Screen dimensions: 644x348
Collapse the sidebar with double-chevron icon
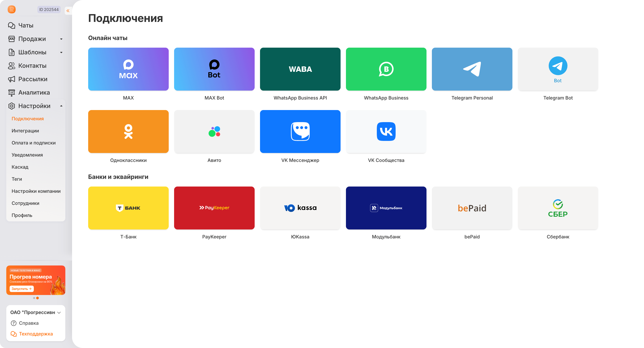click(68, 11)
